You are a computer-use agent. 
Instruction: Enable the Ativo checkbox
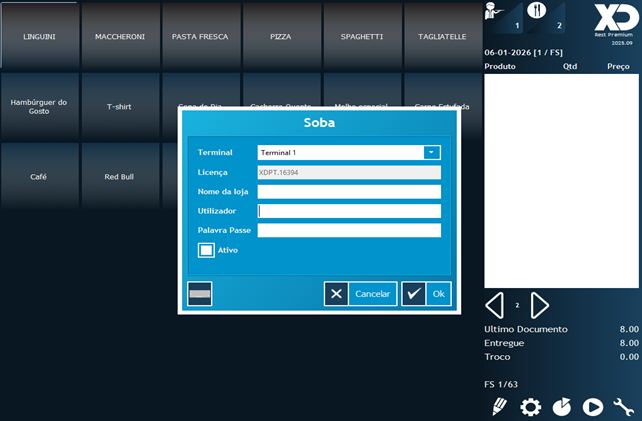tap(206, 250)
